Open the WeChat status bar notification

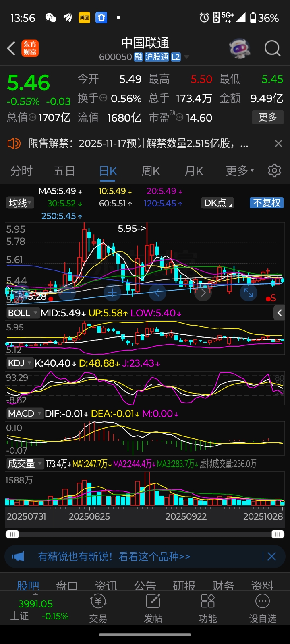click(51, 18)
